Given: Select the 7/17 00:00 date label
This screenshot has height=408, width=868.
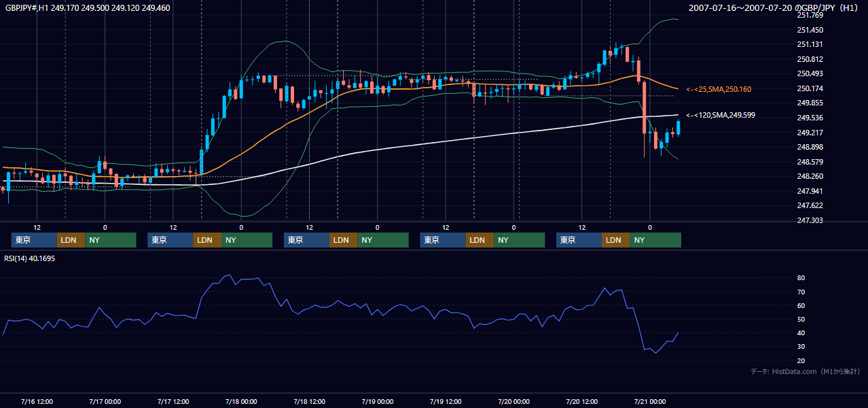Looking at the screenshot, I should (x=105, y=401).
